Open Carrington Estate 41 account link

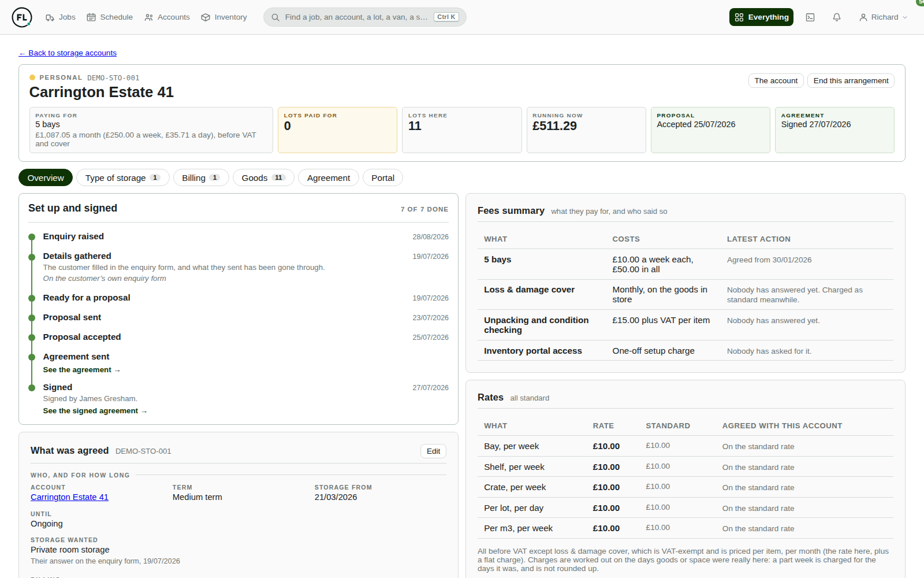(69, 497)
